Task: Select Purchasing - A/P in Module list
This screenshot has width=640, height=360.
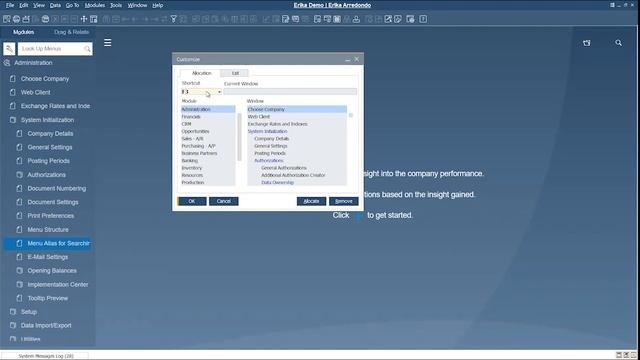Action: 208,146
